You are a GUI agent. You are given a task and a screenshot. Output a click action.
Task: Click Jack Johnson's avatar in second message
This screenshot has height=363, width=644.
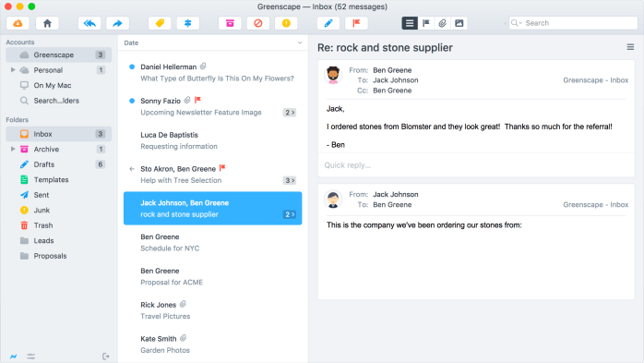(333, 200)
